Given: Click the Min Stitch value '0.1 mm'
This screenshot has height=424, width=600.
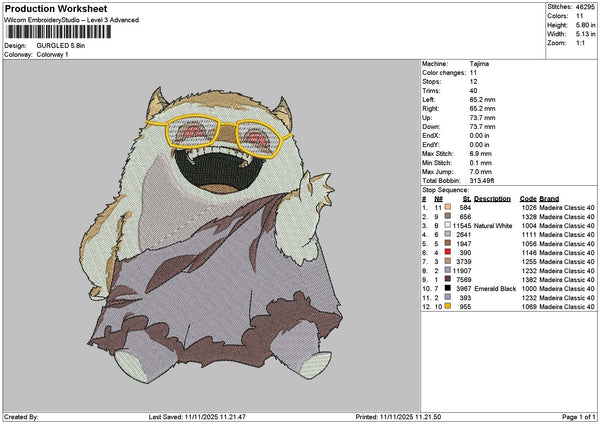Looking at the screenshot, I should [x=481, y=163].
